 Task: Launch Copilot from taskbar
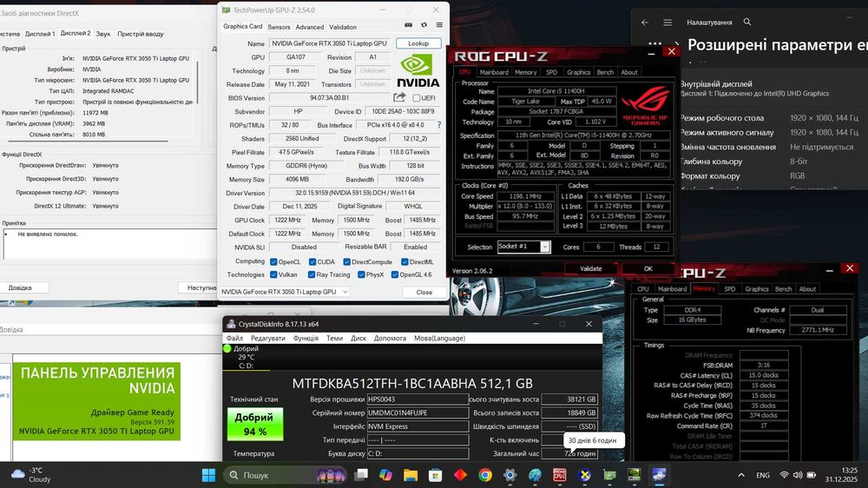[386, 475]
